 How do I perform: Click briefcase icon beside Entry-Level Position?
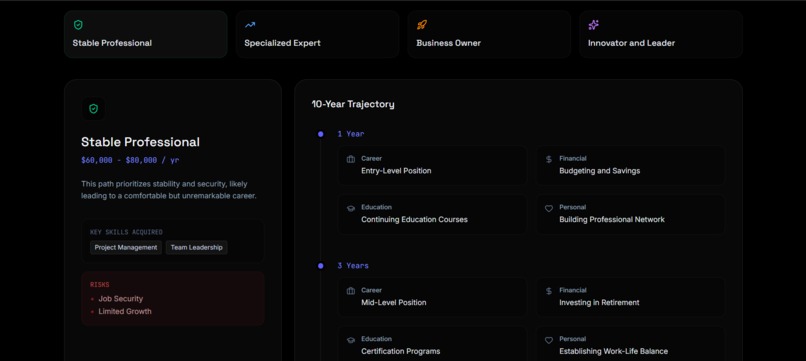(x=351, y=159)
